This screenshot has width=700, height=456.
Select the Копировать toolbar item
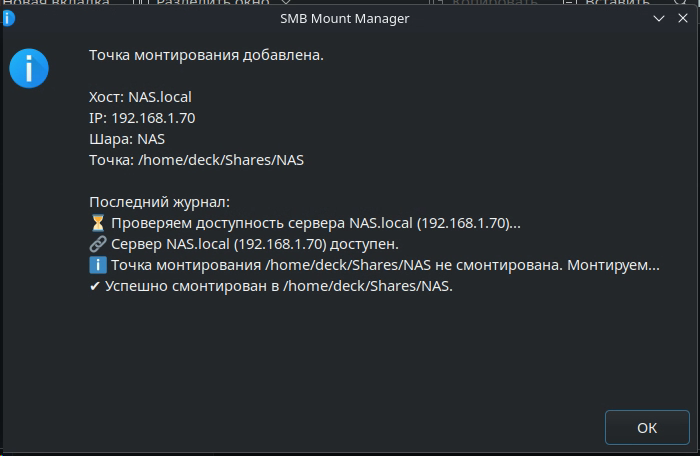coord(485,2)
